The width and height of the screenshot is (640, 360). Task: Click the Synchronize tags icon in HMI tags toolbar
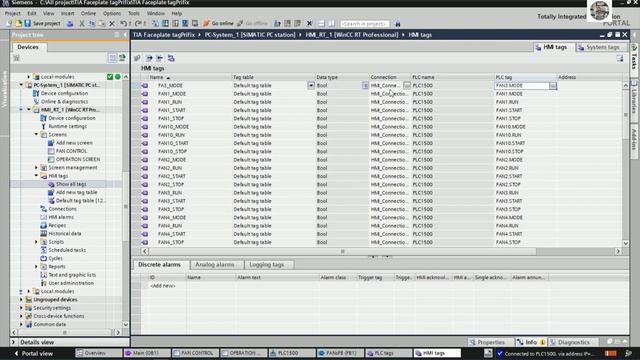tap(171, 58)
